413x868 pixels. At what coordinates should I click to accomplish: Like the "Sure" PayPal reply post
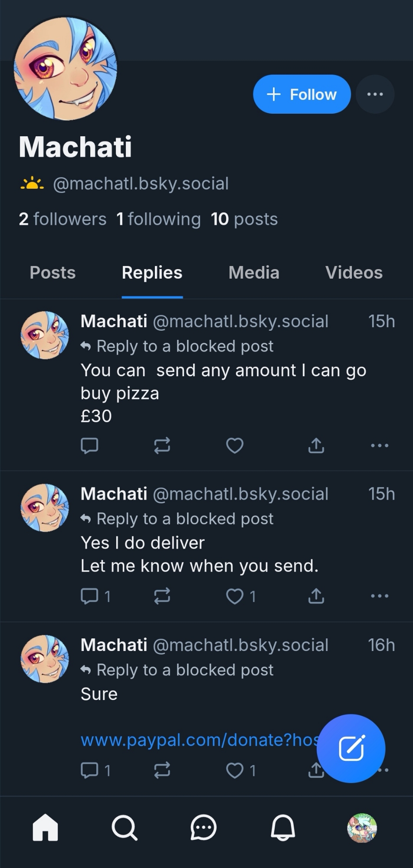(x=235, y=770)
